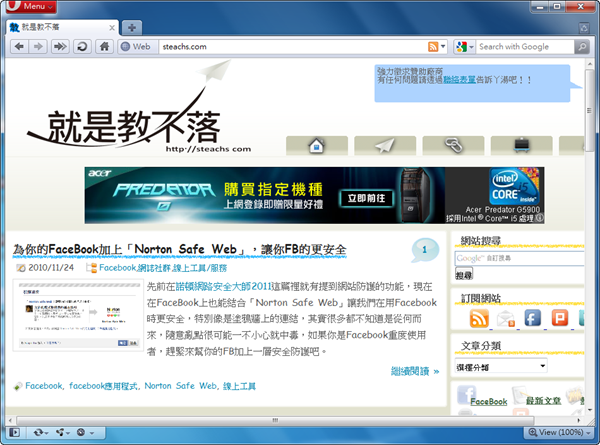Click the Web site badge in the address bar

tap(138, 47)
